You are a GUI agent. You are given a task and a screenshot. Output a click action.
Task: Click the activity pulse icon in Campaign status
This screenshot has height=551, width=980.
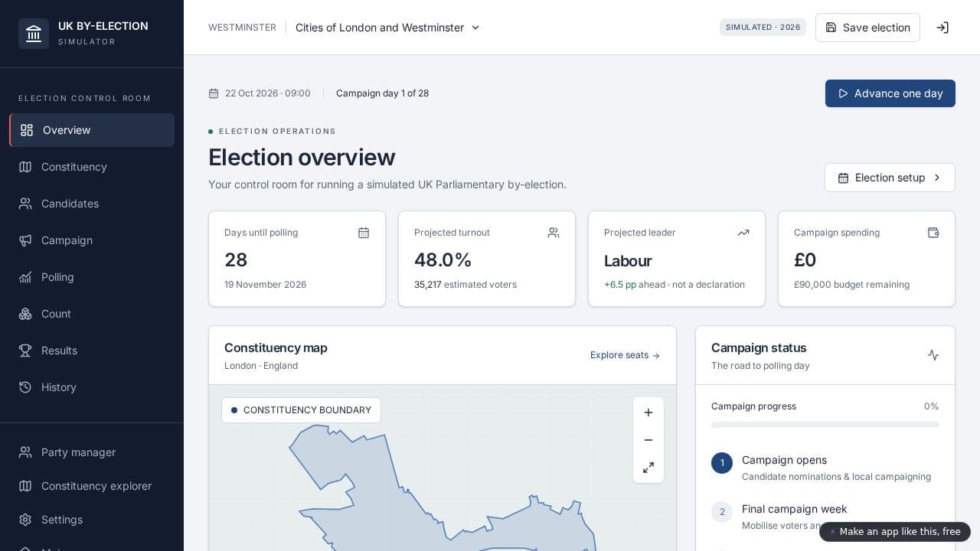tap(933, 355)
